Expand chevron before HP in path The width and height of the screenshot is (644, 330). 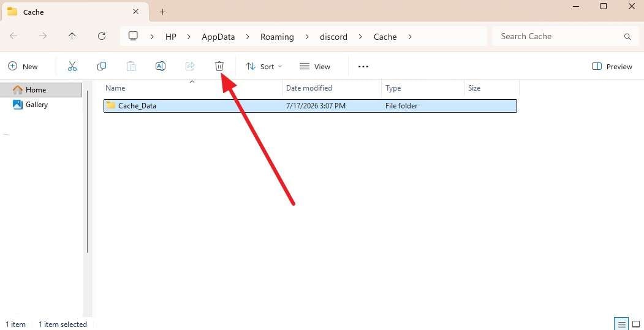click(x=152, y=37)
